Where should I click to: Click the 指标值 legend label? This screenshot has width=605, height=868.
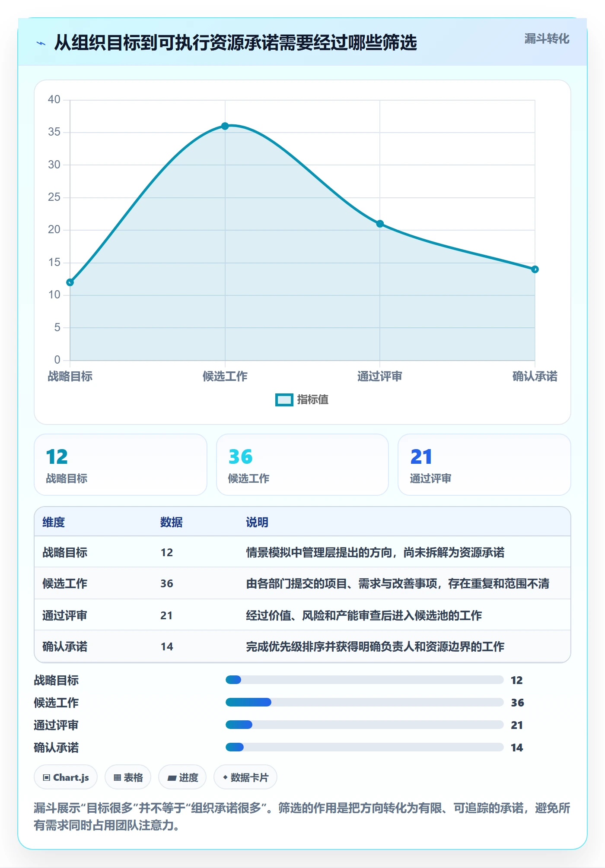(313, 400)
